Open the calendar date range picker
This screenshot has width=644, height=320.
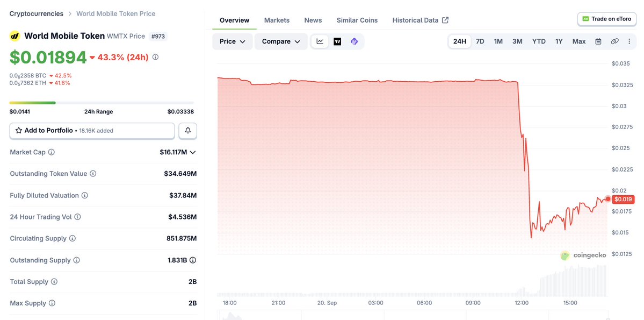point(598,41)
